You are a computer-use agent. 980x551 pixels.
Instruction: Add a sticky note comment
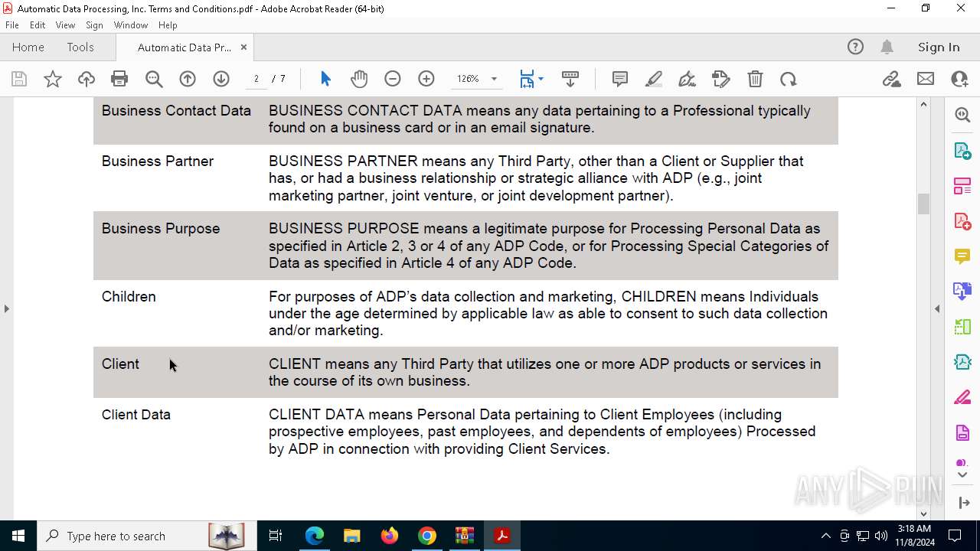(x=620, y=79)
